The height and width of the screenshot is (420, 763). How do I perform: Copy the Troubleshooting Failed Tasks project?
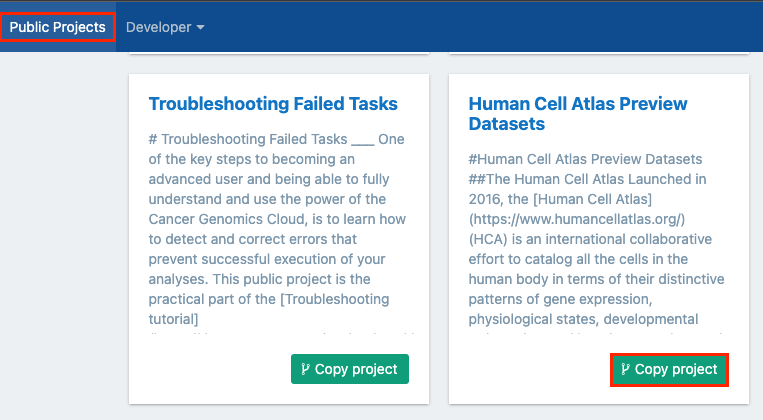(x=350, y=369)
